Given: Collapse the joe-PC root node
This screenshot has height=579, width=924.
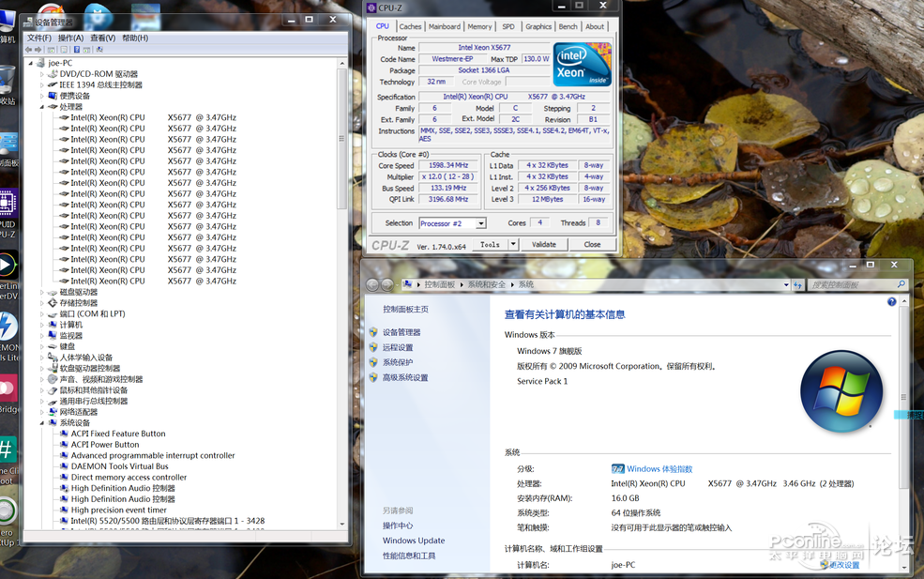Looking at the screenshot, I should coord(31,63).
